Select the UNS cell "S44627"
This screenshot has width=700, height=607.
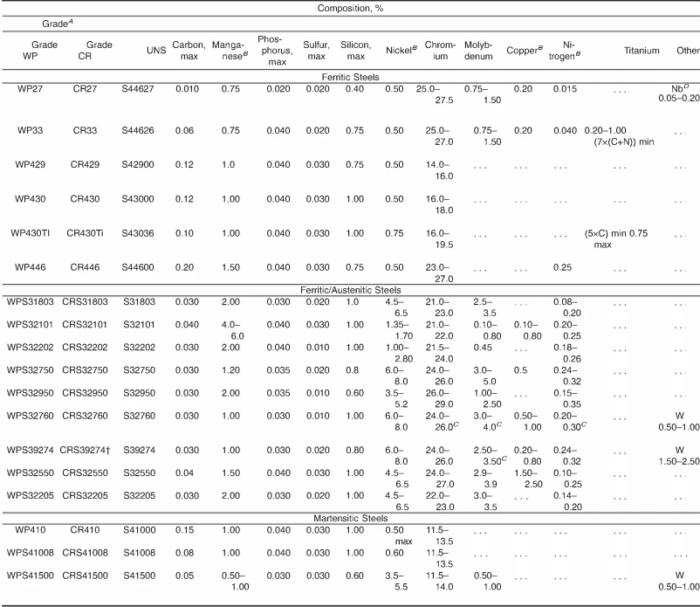[x=138, y=88]
